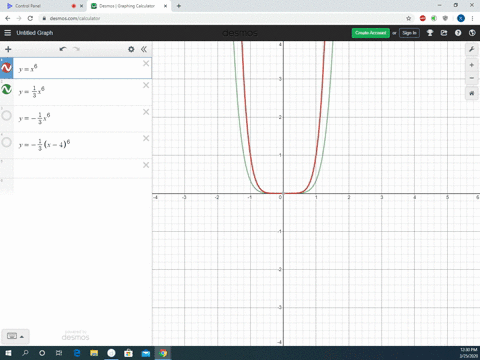Open a new browser tab
Screen dimensions: 480x360
pos(179,6)
